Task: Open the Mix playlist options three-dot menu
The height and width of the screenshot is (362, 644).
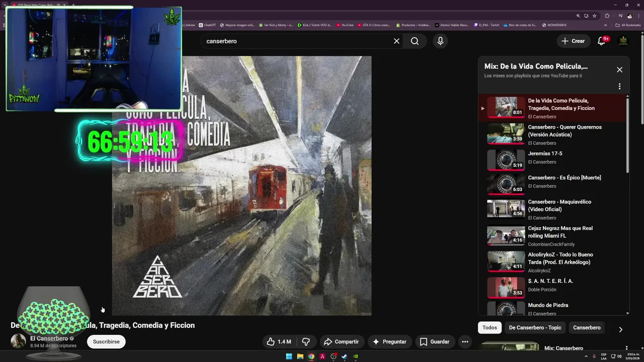Action: [x=619, y=86]
